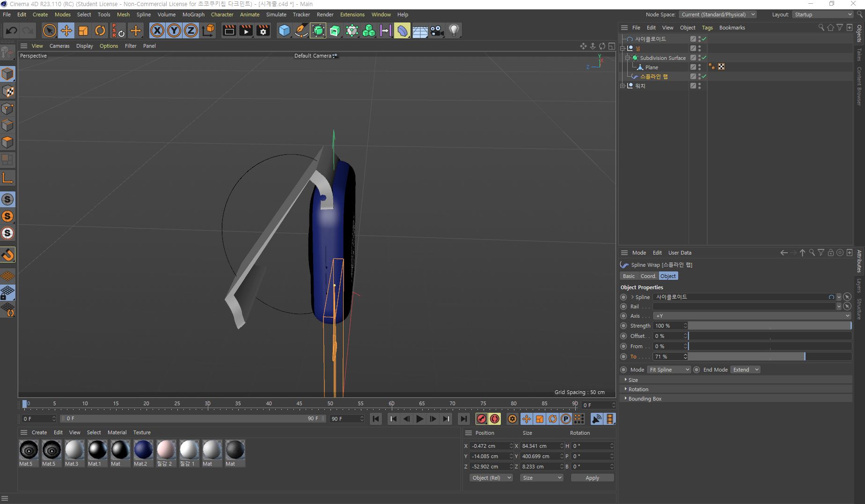Click the Floor environment icon
Image resolution: width=865 pixels, height=504 pixels.
click(x=420, y=31)
